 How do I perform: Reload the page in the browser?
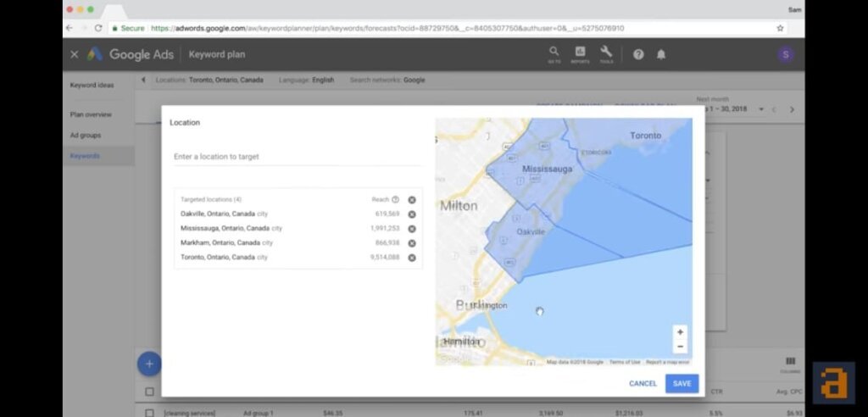click(x=98, y=28)
